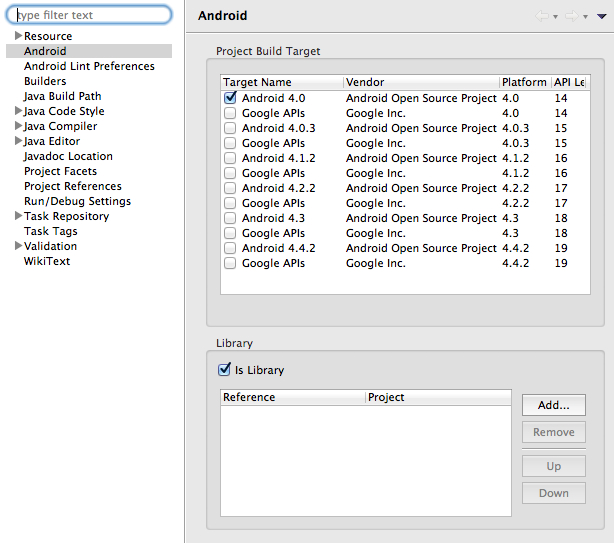Screen dimensions: 614x543
Task: Open Project References page
Action: pos(73,186)
